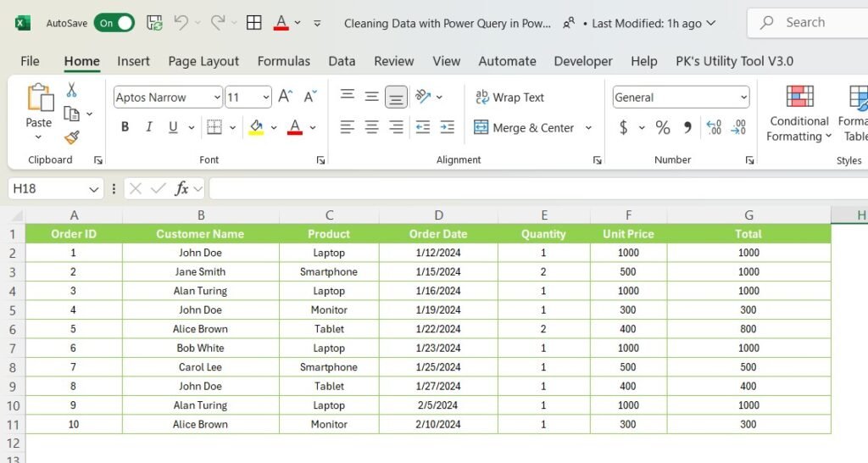This screenshot has height=463, width=868.
Task: Click the share/collaboration people icon
Action: [569, 23]
